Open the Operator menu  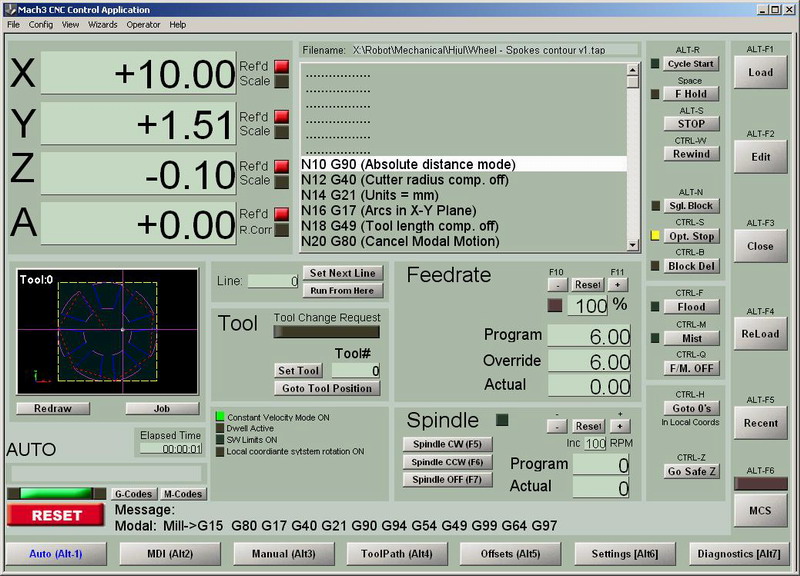[x=143, y=24]
